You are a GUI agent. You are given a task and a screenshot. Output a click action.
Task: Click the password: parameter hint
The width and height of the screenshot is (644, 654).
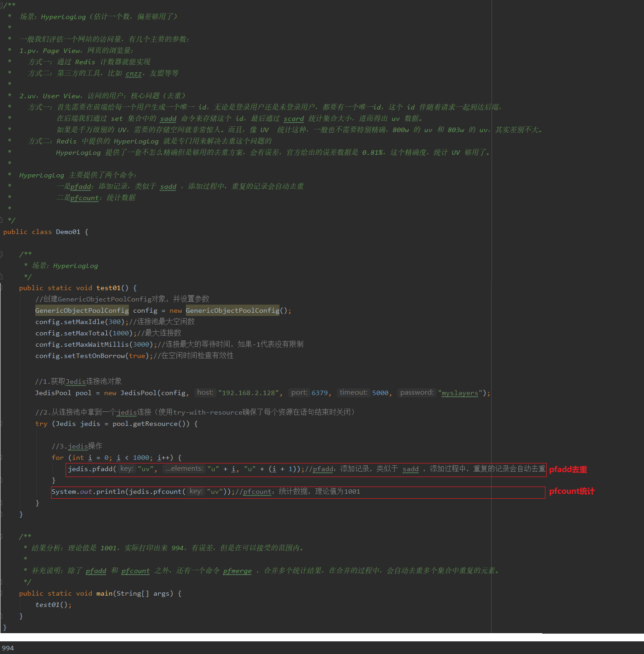[x=417, y=392]
